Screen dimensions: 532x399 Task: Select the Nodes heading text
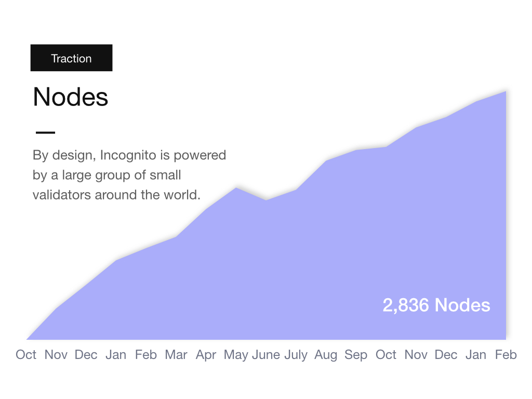[x=71, y=97]
